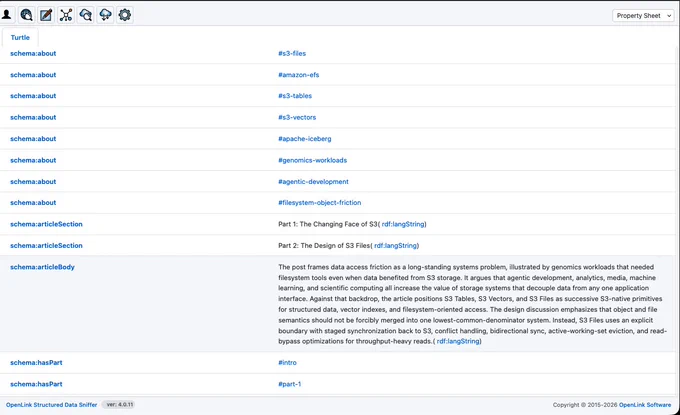Open the #s3-files link
Image resolution: width=680 pixels, height=415 pixels.
point(292,53)
